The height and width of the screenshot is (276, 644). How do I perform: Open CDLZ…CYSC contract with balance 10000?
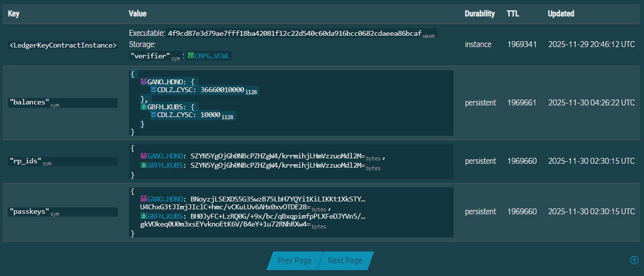[176, 116]
